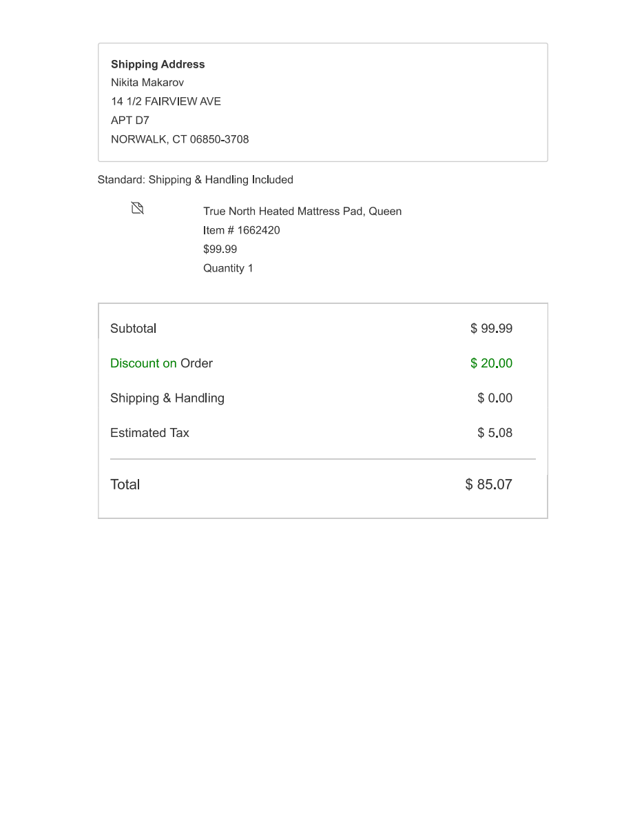Click the $ 0.00 shipping amount
644x834 pixels.
(495, 398)
